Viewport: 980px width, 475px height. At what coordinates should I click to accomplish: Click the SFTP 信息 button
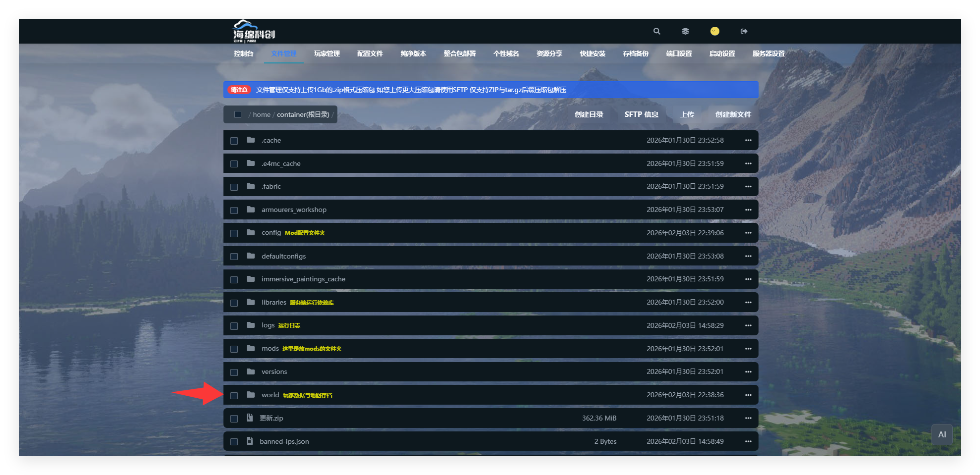click(641, 114)
